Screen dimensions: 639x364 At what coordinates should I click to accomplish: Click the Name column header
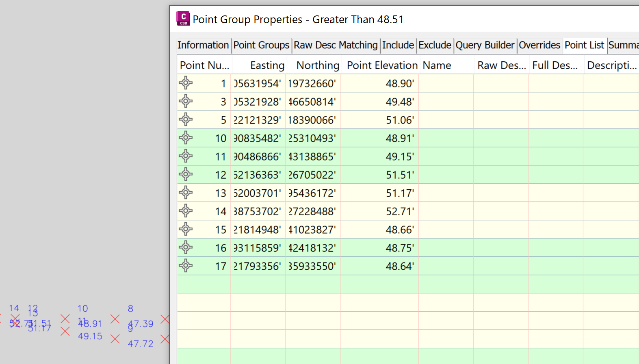point(446,65)
